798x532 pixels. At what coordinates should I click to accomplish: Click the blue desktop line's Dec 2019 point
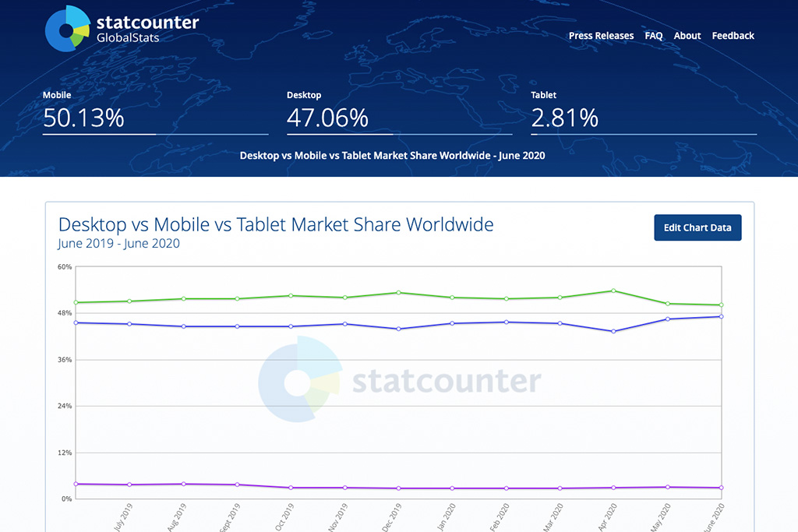click(398, 329)
